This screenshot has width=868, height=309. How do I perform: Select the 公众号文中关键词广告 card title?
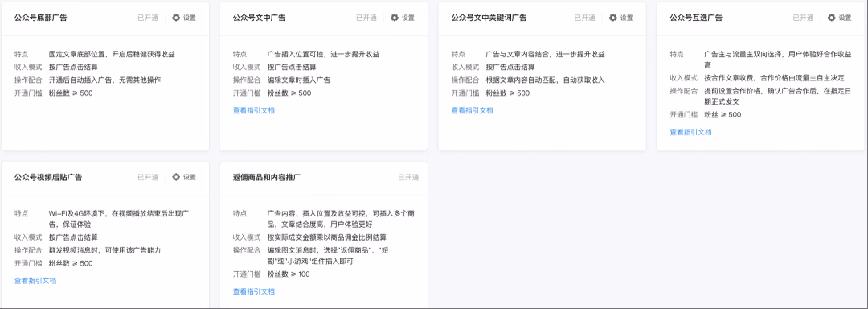click(x=489, y=18)
